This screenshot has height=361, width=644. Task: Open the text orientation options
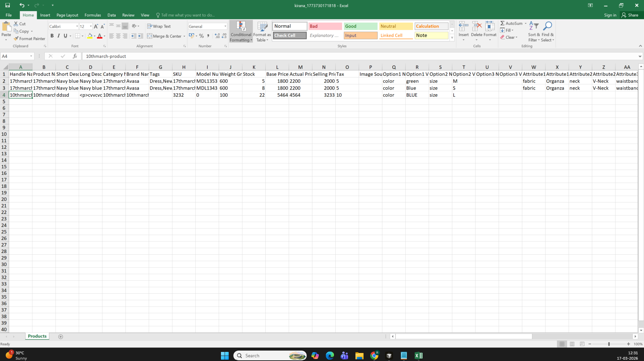pos(135,26)
